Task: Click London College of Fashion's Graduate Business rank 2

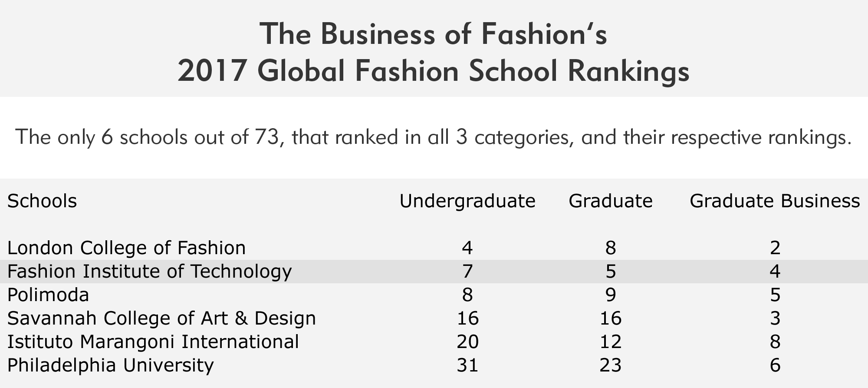Action: (775, 248)
